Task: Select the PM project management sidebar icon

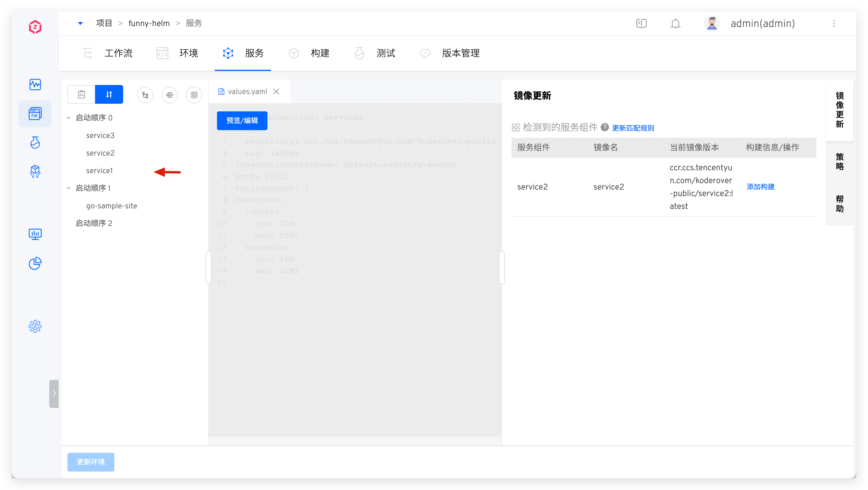Action: coord(35,113)
